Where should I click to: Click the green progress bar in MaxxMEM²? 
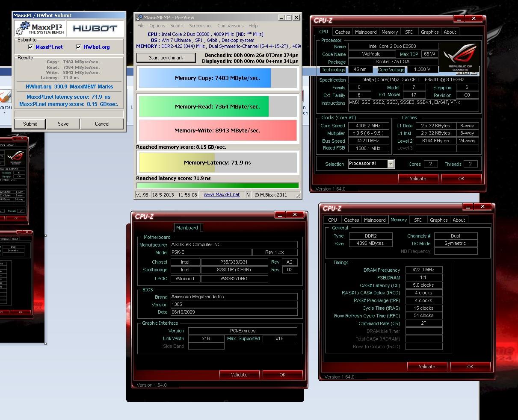[218, 186]
